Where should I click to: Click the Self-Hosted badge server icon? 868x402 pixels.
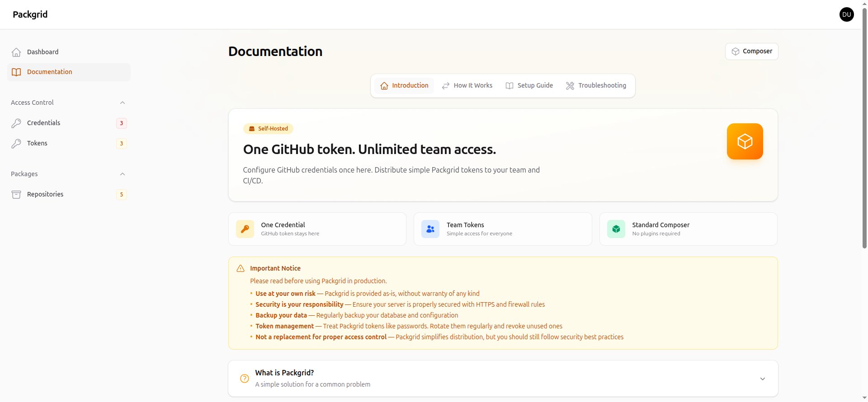(x=252, y=129)
